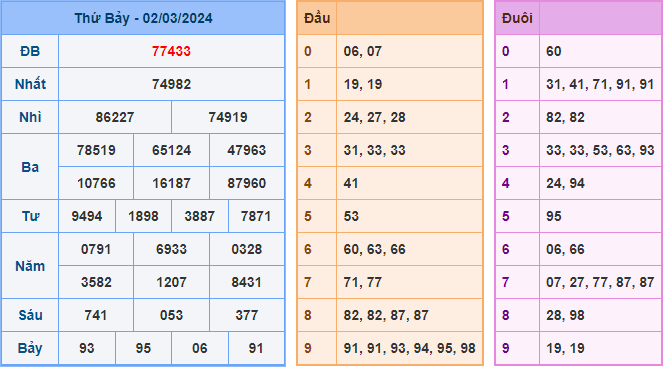The width and height of the screenshot is (664, 367).
Task: Select Đuôi row 7 values 07, 27, 77, 87, 87
Action: pyautogui.click(x=600, y=282)
